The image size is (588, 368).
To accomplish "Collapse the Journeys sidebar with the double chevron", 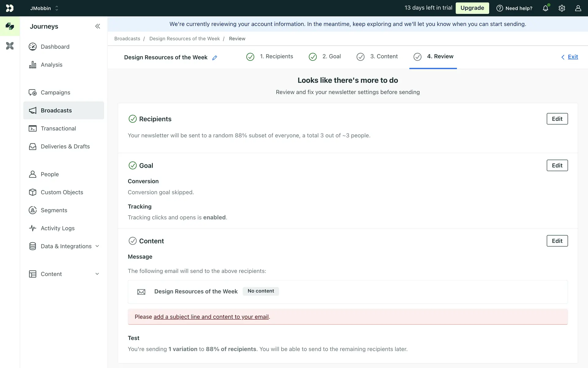I will [97, 26].
